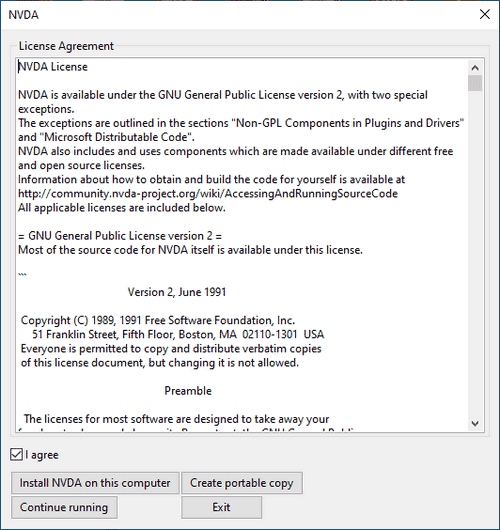Click the license scrollbar down arrow
Viewport: 500px width, 530px height.
475,423
